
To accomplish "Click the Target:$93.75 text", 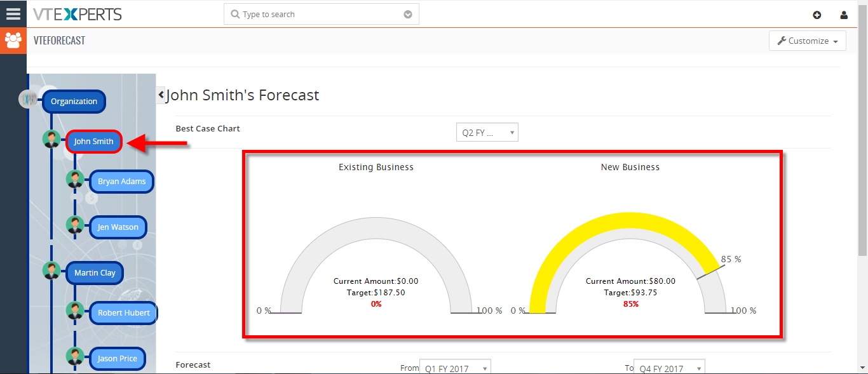I will [x=630, y=293].
